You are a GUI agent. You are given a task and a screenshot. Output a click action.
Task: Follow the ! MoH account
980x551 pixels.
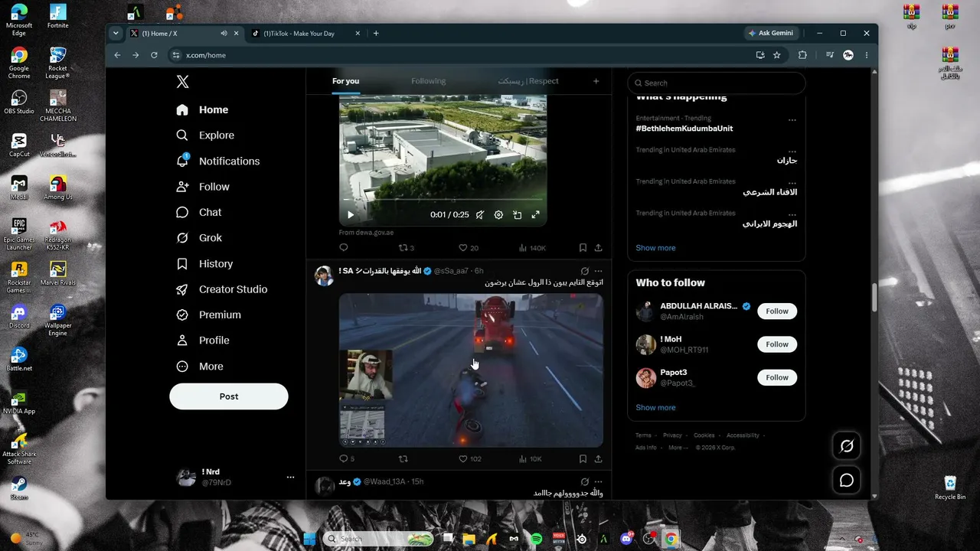(777, 344)
